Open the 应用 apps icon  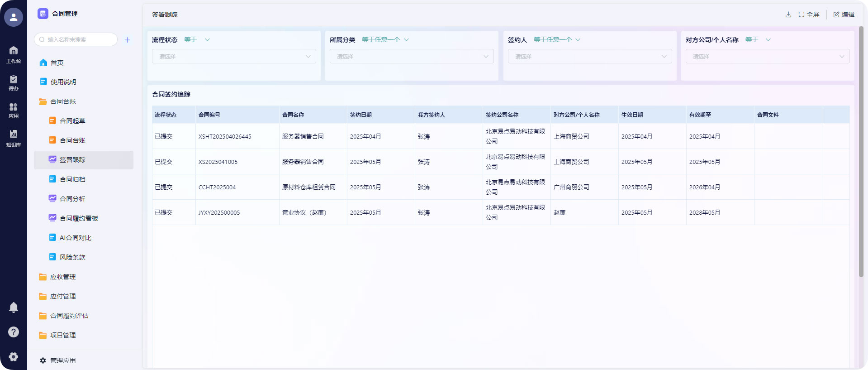click(x=14, y=110)
